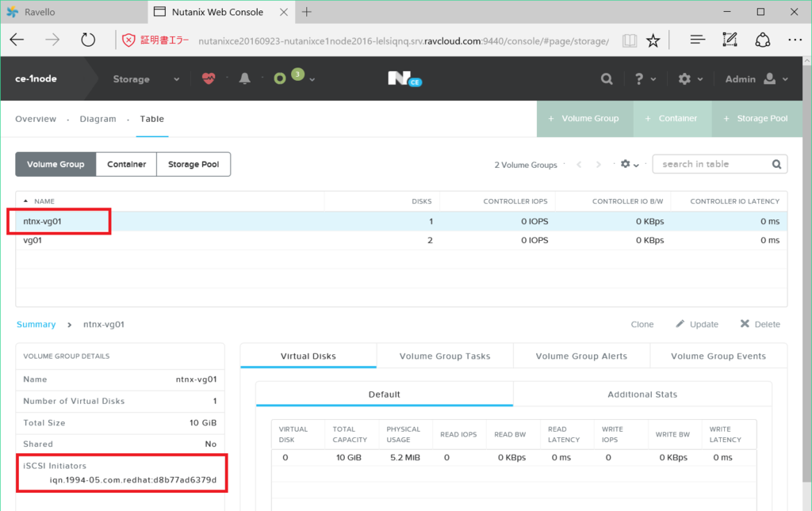Click the browser back arrow
This screenshot has height=511, width=812.
coord(17,40)
